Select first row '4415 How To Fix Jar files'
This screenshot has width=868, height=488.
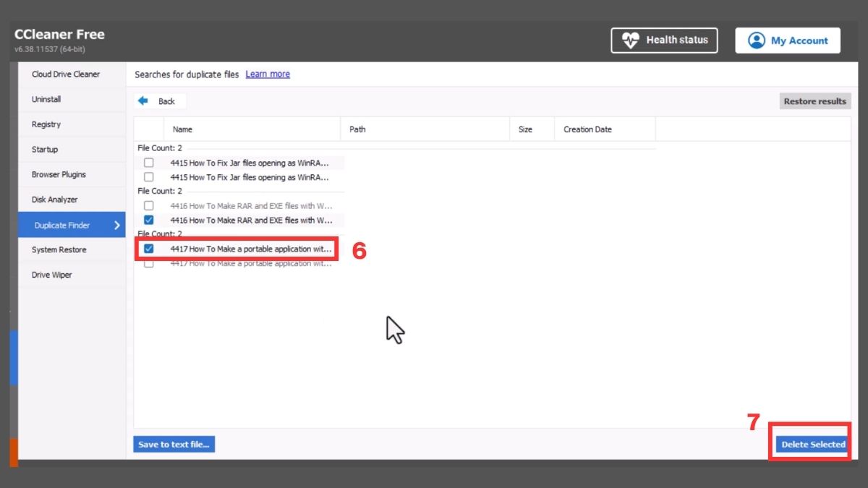pyautogui.click(x=239, y=163)
